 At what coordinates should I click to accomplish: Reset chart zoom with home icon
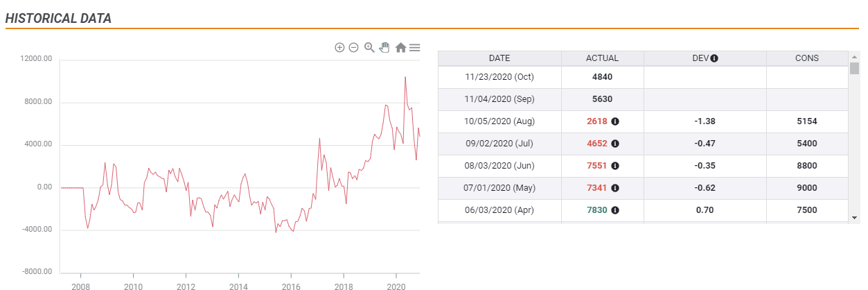(x=400, y=48)
